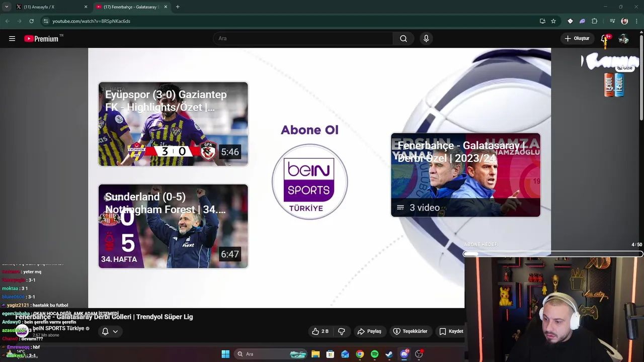This screenshot has height=362, width=644.
Task: Open Steam from taskbar
Action: [x=389, y=354]
